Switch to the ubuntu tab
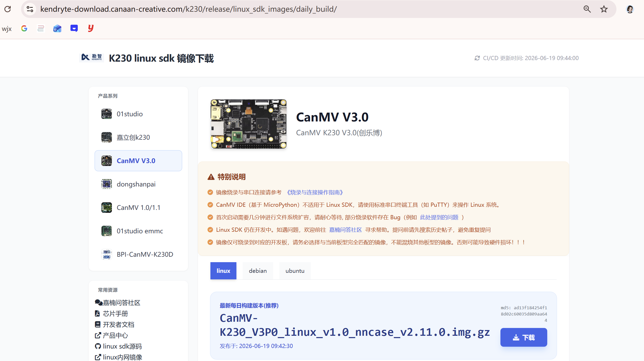The image size is (644, 361). pos(295,271)
